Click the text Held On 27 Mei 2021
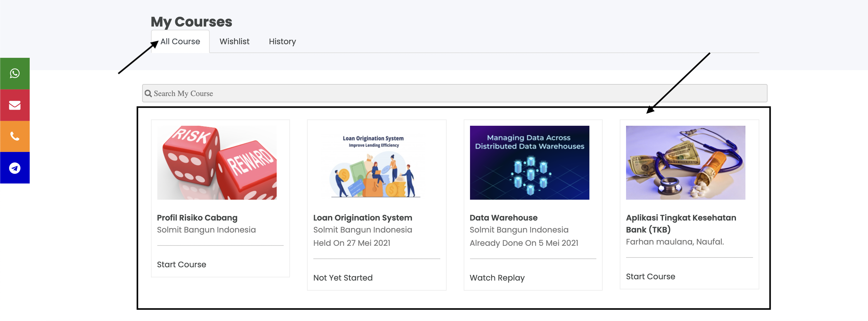The image size is (868, 321). click(x=352, y=243)
